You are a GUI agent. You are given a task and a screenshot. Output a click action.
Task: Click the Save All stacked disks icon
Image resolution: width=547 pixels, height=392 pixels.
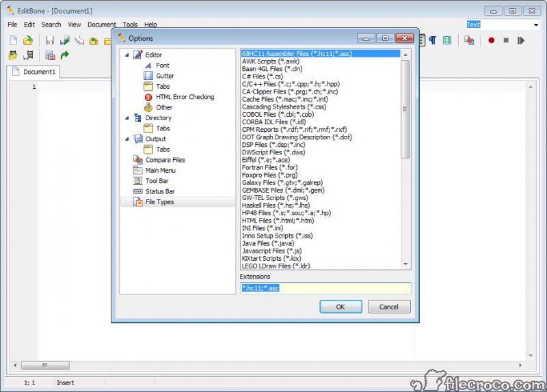pos(79,40)
